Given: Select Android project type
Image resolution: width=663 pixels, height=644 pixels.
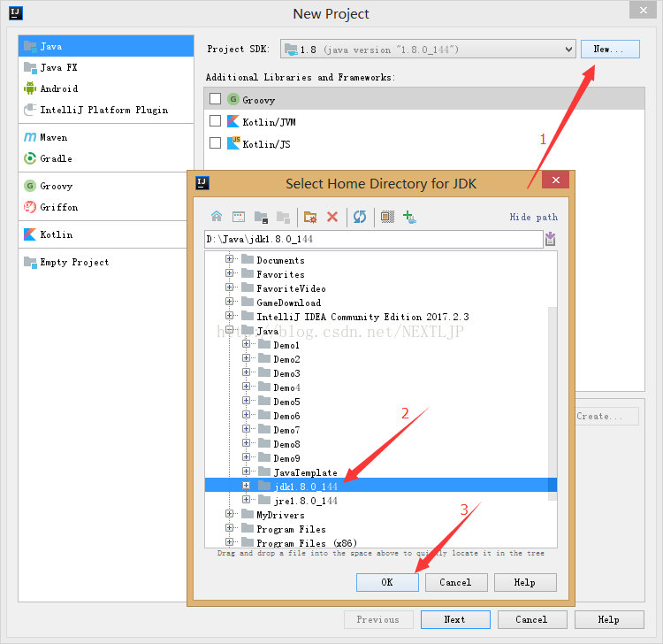Looking at the screenshot, I should (x=106, y=88).
